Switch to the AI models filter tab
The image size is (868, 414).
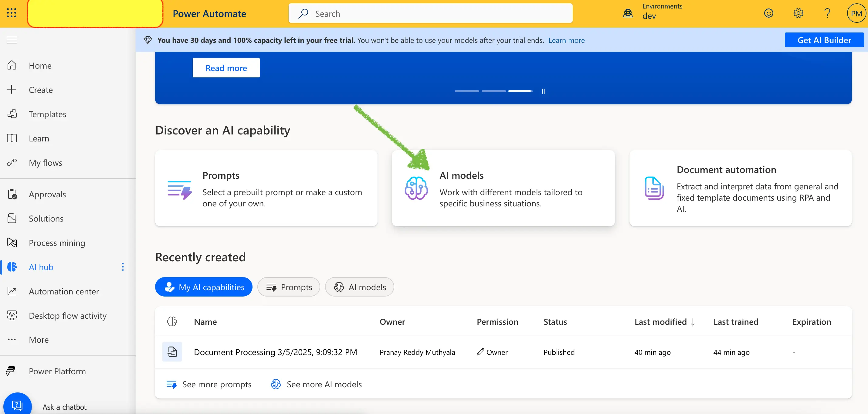coord(360,287)
